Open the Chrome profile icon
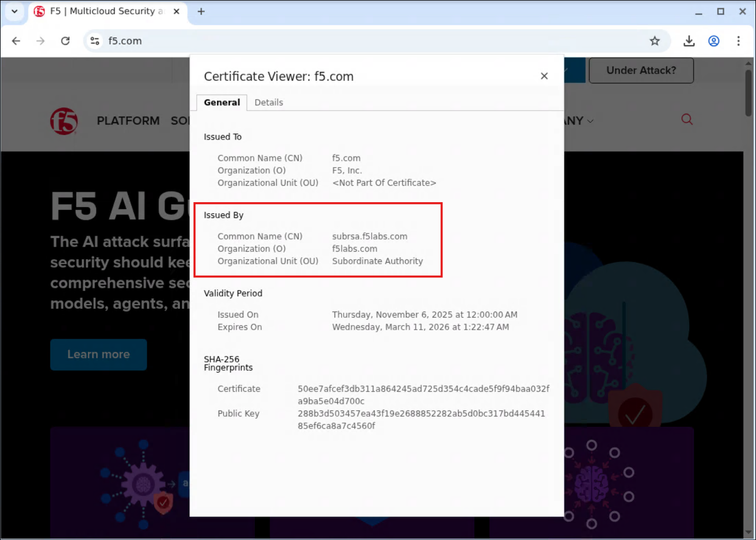Viewport: 756px width, 540px height. click(x=714, y=41)
